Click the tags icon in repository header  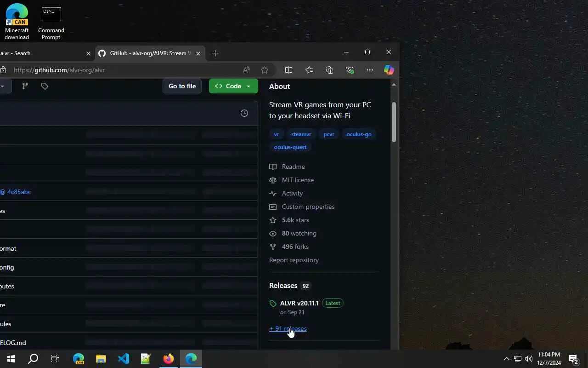(x=45, y=86)
